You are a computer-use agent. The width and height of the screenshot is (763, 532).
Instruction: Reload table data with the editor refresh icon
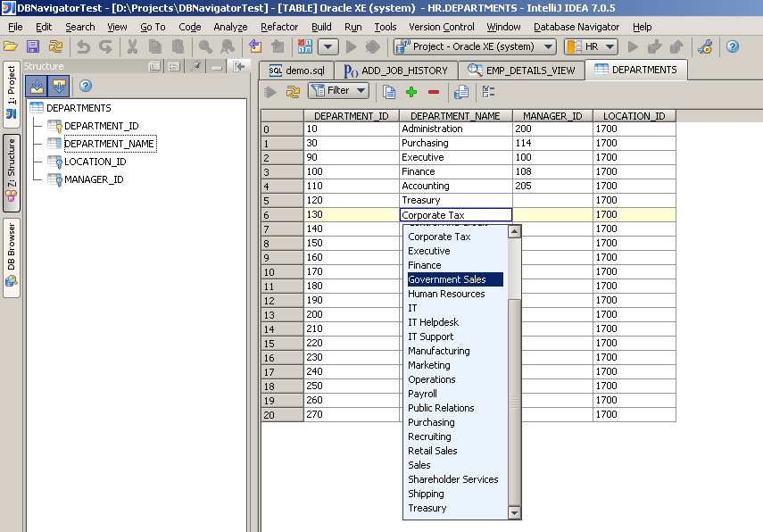(292, 92)
